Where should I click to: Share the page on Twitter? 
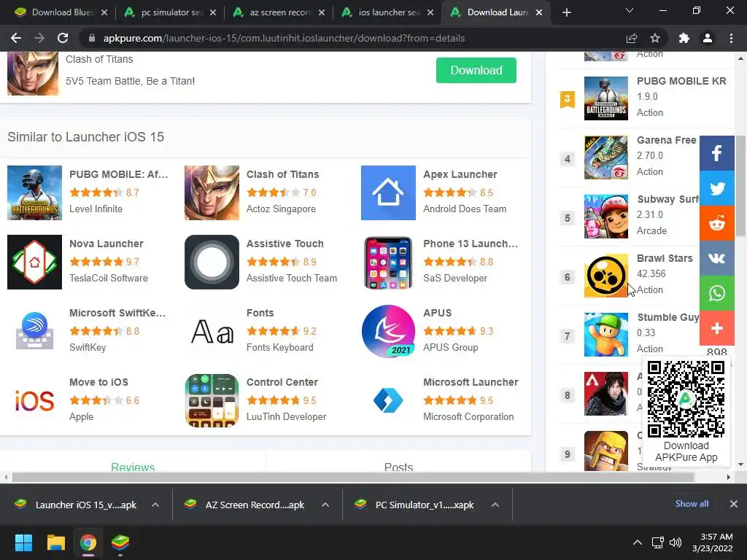point(716,188)
